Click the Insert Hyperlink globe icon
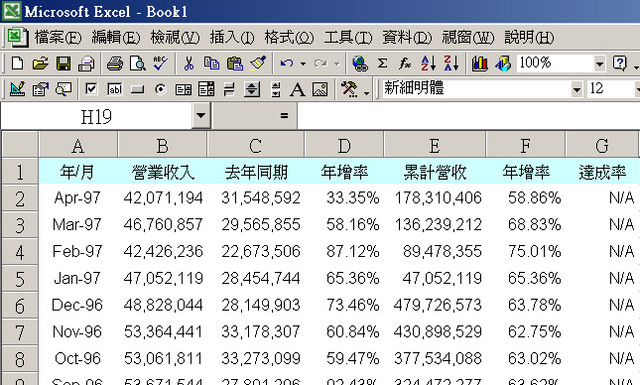 (x=360, y=63)
